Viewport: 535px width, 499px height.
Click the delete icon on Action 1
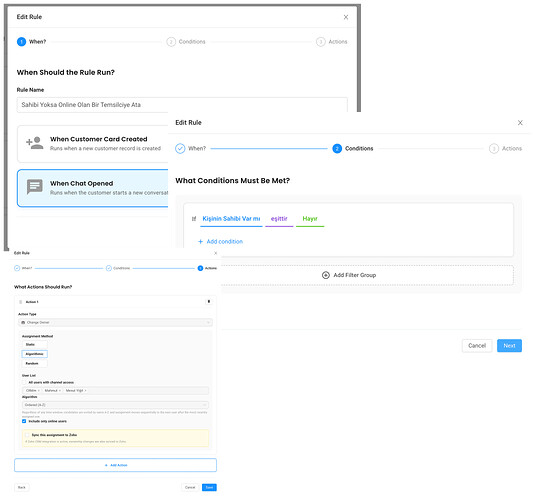209,301
